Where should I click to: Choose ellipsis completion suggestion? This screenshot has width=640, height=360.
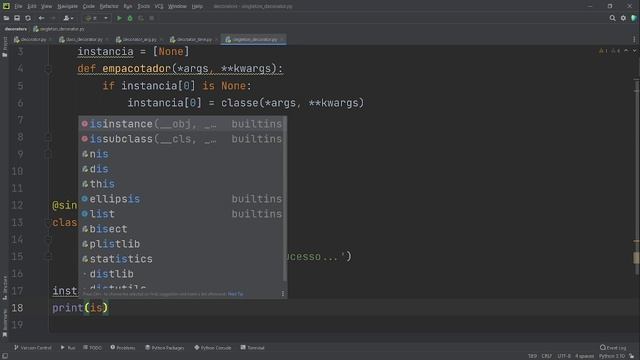tap(182, 199)
